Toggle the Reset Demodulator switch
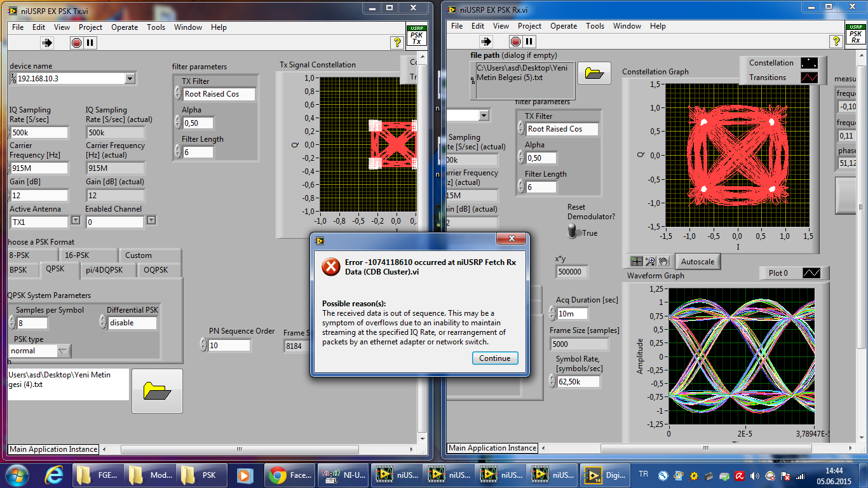Image resolution: width=868 pixels, height=488 pixels. point(574,233)
